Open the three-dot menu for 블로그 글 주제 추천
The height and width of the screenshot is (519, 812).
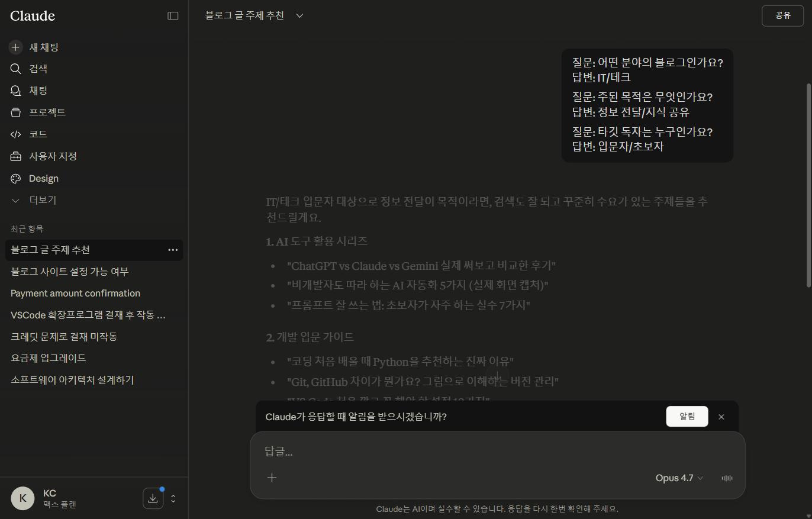tap(173, 250)
